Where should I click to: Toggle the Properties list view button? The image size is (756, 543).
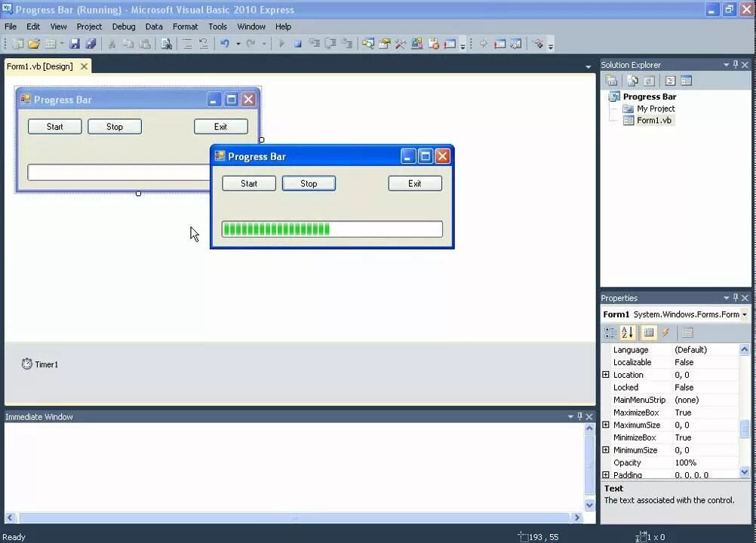click(x=649, y=333)
